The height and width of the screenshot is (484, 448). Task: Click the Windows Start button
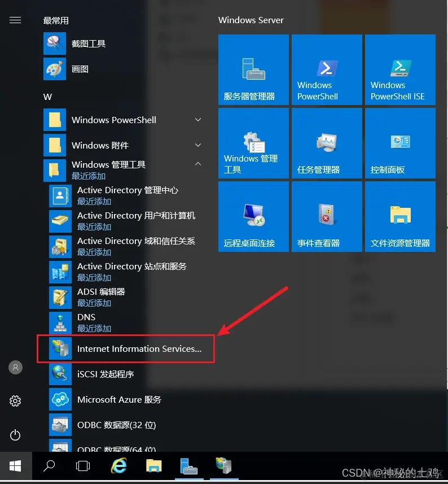tap(15, 466)
